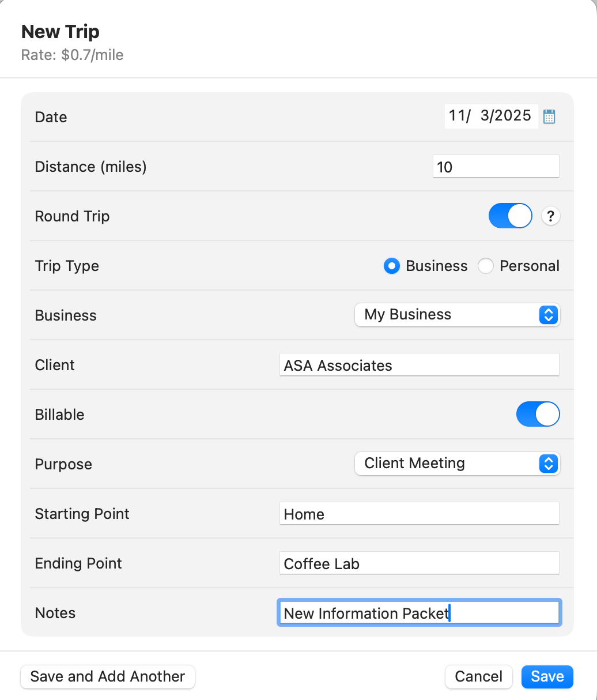Select the year 2025 in date field
This screenshot has height=700, width=597.
[514, 116]
